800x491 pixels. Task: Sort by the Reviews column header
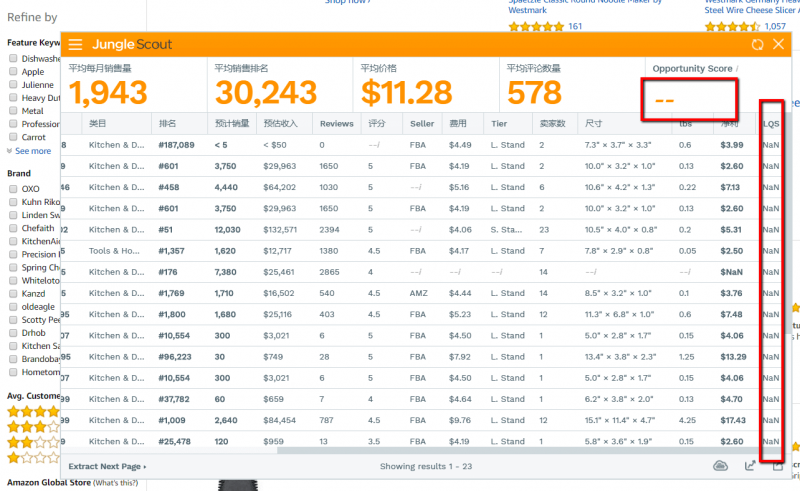336,124
